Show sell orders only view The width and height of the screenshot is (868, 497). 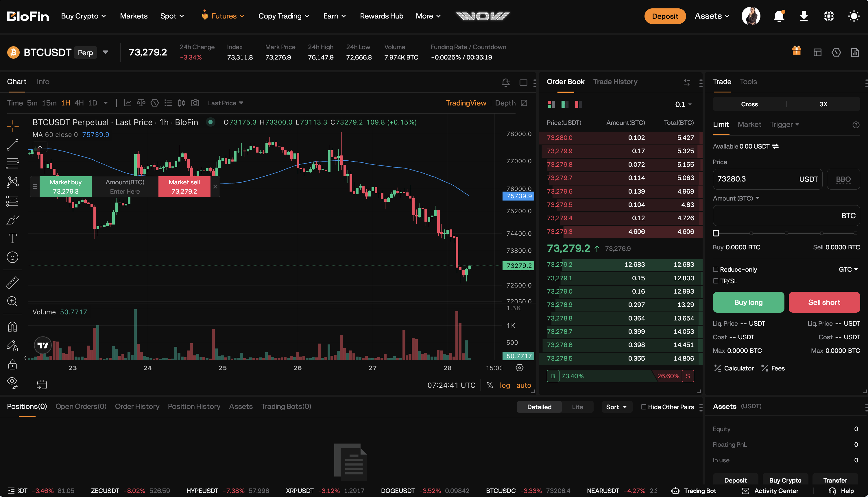(578, 104)
